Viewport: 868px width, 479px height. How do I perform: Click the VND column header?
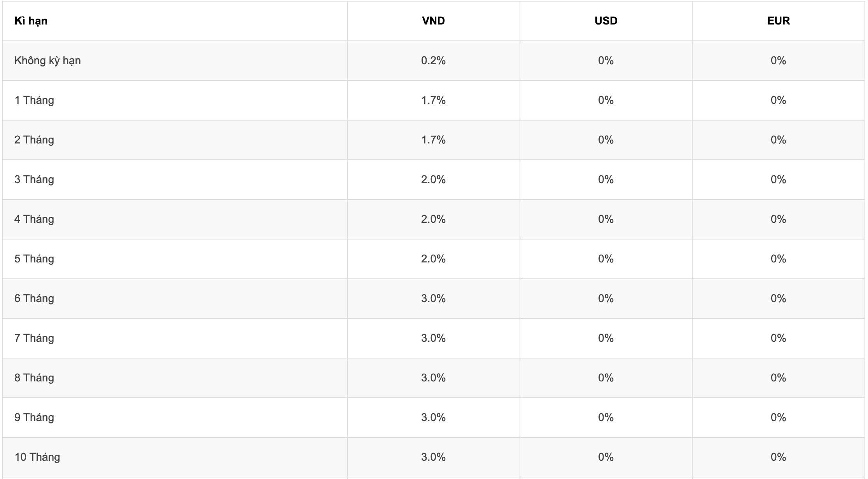tap(433, 21)
